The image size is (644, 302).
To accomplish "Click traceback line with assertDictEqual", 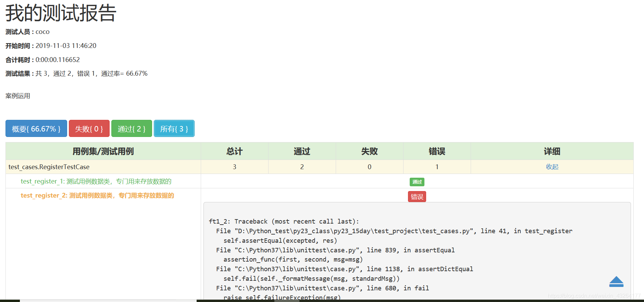I will click(344, 269).
